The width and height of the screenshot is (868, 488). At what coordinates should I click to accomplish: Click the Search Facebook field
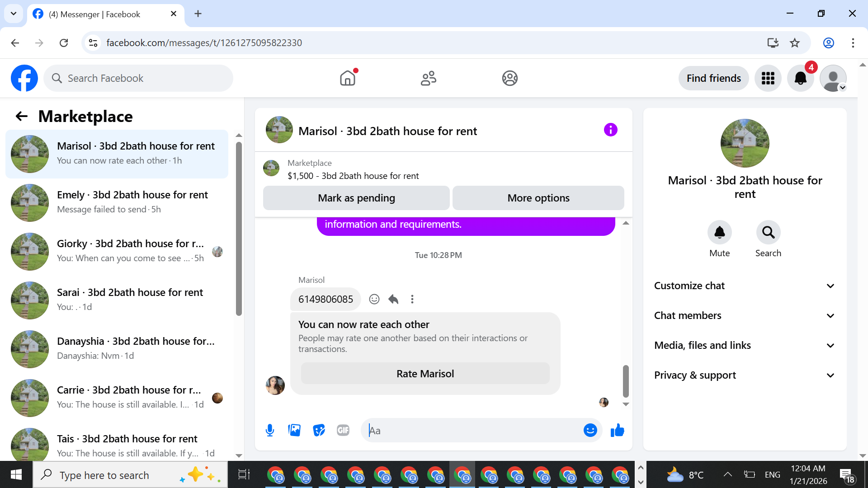pos(138,78)
